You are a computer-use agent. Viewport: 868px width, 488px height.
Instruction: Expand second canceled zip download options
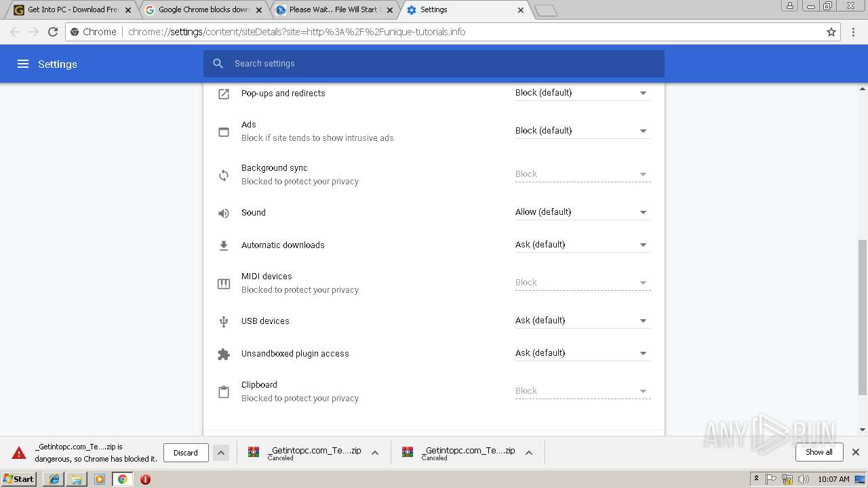(x=529, y=453)
